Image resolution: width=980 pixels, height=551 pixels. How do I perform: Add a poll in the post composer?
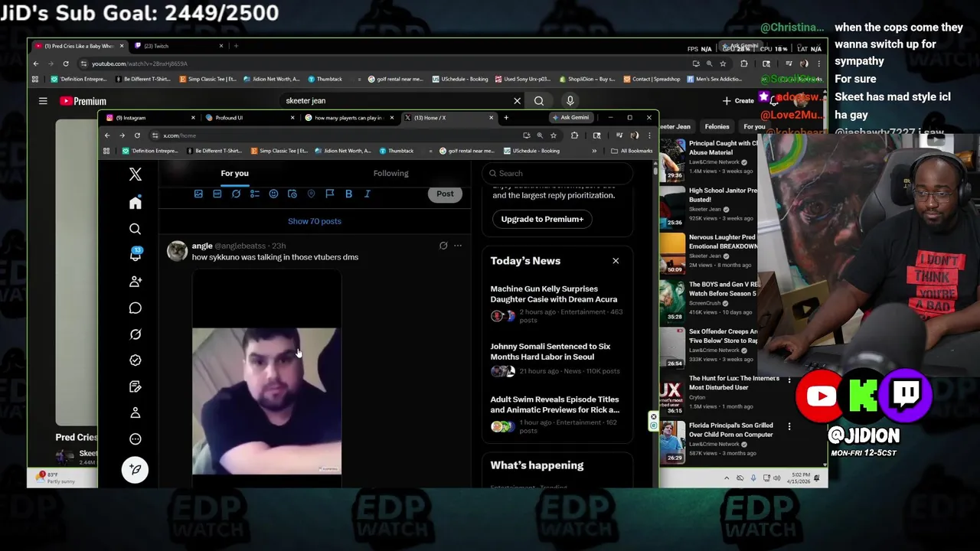[255, 194]
